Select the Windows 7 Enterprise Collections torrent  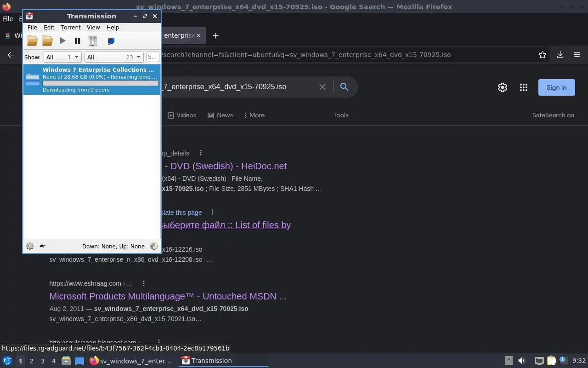click(92, 80)
